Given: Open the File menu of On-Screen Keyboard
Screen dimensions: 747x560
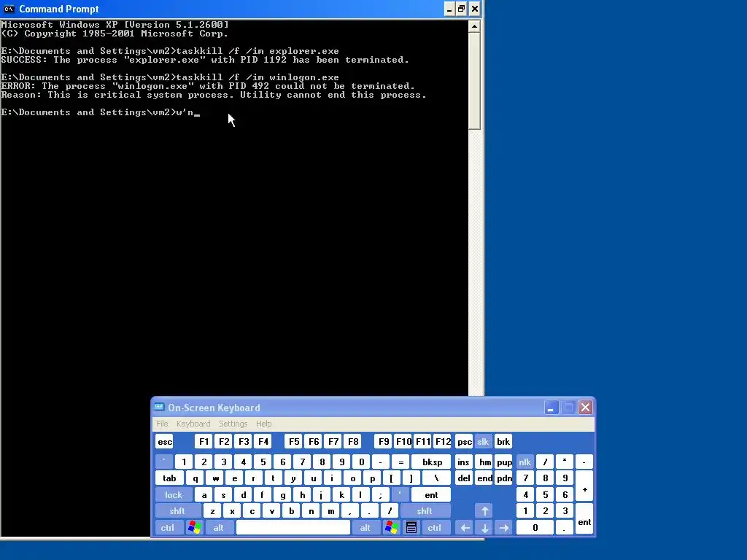Looking at the screenshot, I should (162, 424).
